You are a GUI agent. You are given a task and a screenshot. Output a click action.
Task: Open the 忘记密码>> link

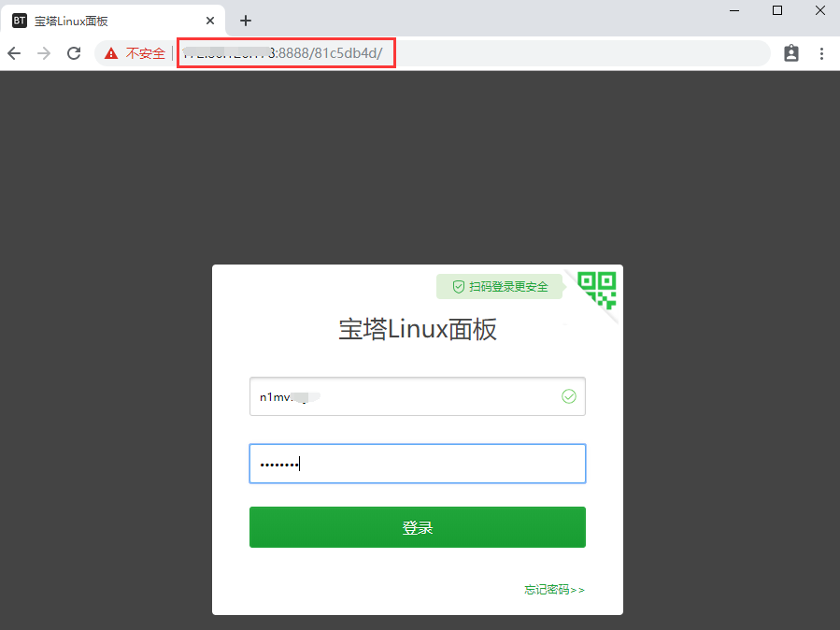[x=554, y=590]
